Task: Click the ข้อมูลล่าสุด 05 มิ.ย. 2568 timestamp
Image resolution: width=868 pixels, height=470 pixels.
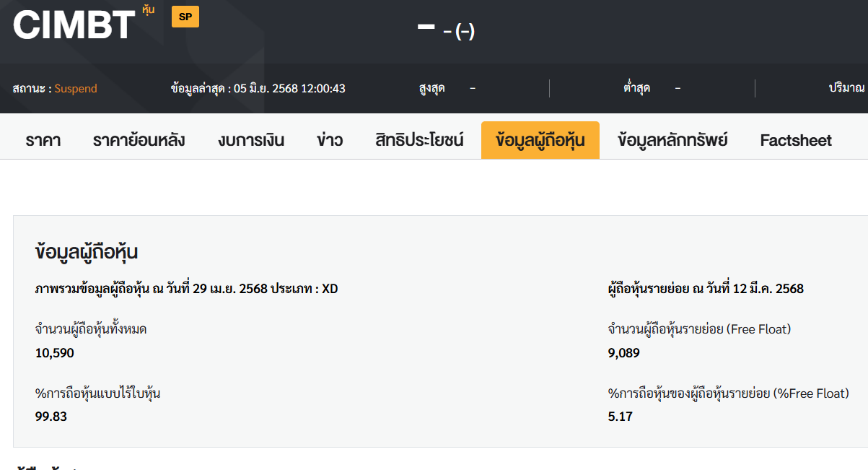Action: tap(258, 89)
